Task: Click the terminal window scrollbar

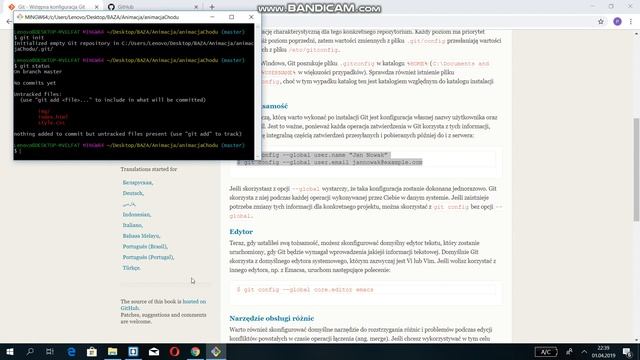Action: [x=257, y=91]
